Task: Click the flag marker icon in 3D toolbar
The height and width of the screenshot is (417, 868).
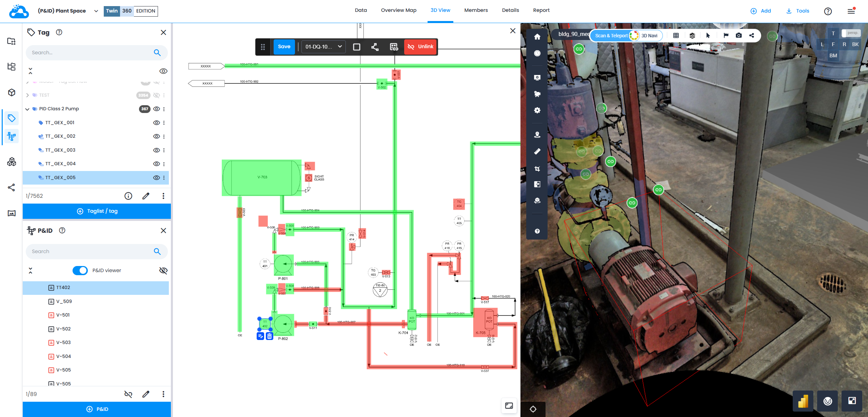Action: click(x=726, y=35)
